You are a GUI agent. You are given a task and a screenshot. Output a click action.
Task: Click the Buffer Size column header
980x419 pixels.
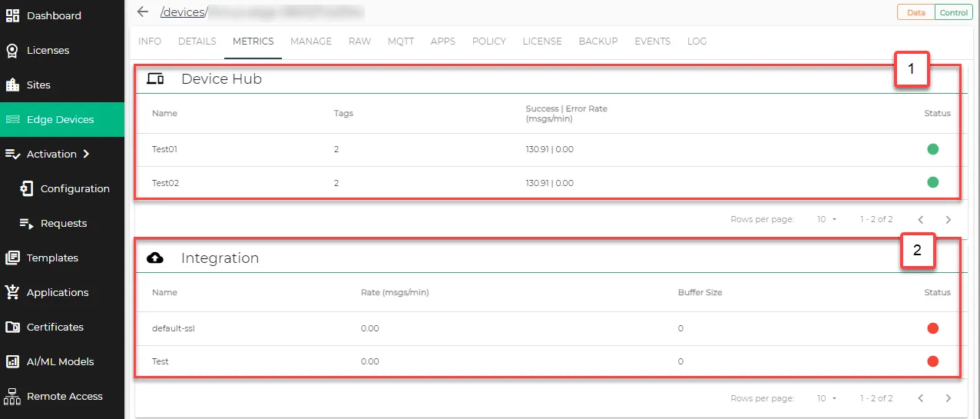point(700,292)
